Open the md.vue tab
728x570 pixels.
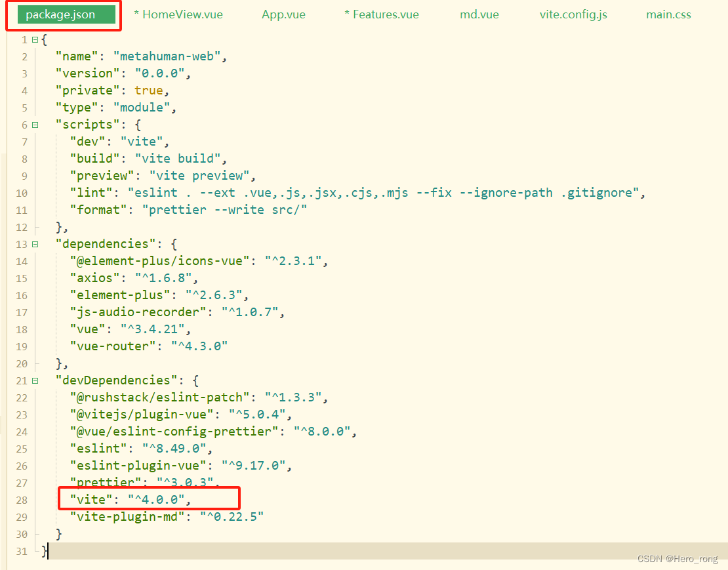tap(479, 15)
